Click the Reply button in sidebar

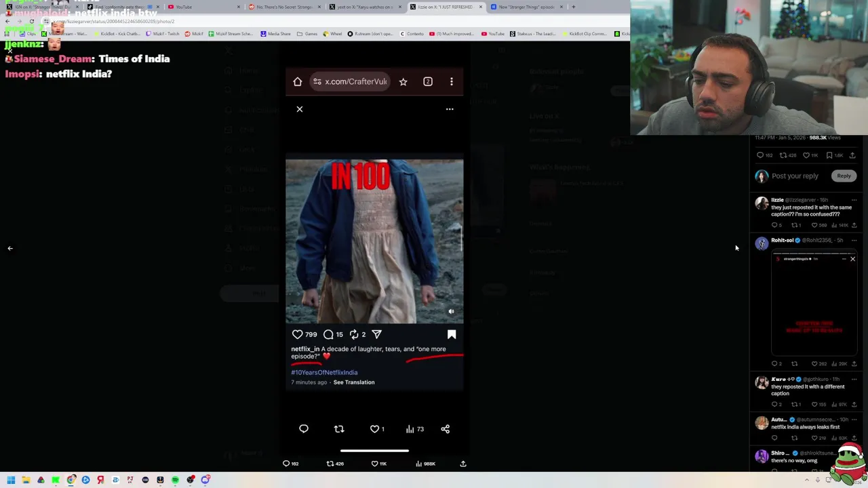pyautogui.click(x=844, y=176)
